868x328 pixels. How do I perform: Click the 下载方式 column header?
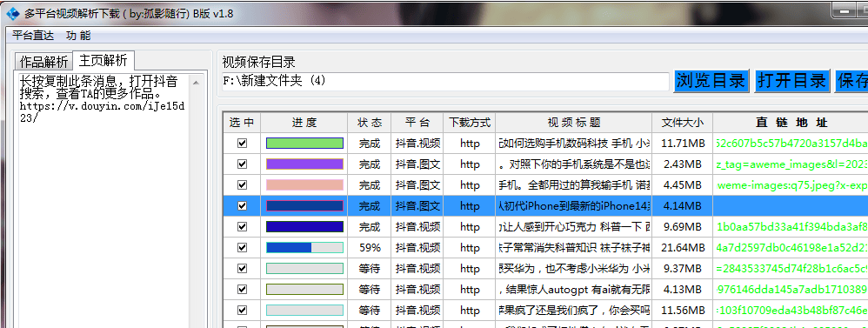click(x=470, y=123)
